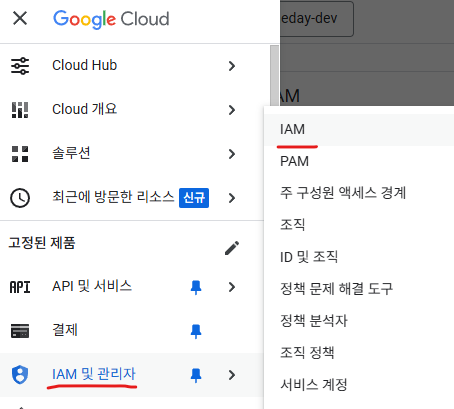Open ID 및 조직 submenu item
Image resolution: width=454 pixels, height=409 pixels.
pos(359,257)
